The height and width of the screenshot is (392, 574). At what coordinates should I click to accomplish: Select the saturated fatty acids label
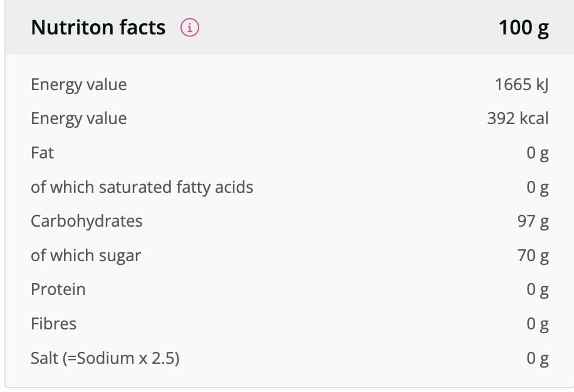point(142,187)
